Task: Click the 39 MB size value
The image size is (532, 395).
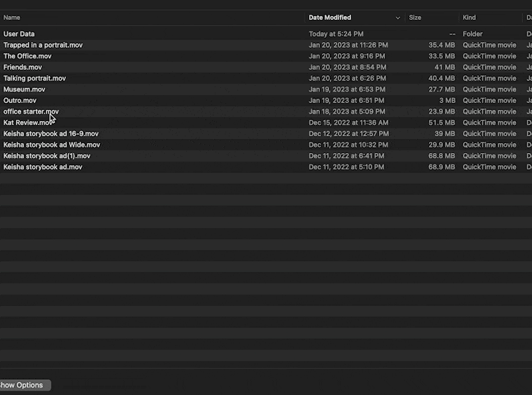Action: click(444, 134)
